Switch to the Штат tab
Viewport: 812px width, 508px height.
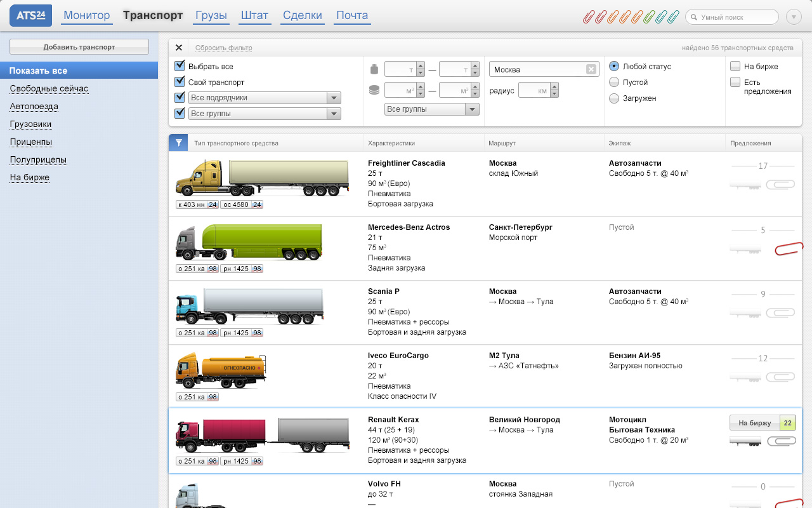pyautogui.click(x=254, y=15)
